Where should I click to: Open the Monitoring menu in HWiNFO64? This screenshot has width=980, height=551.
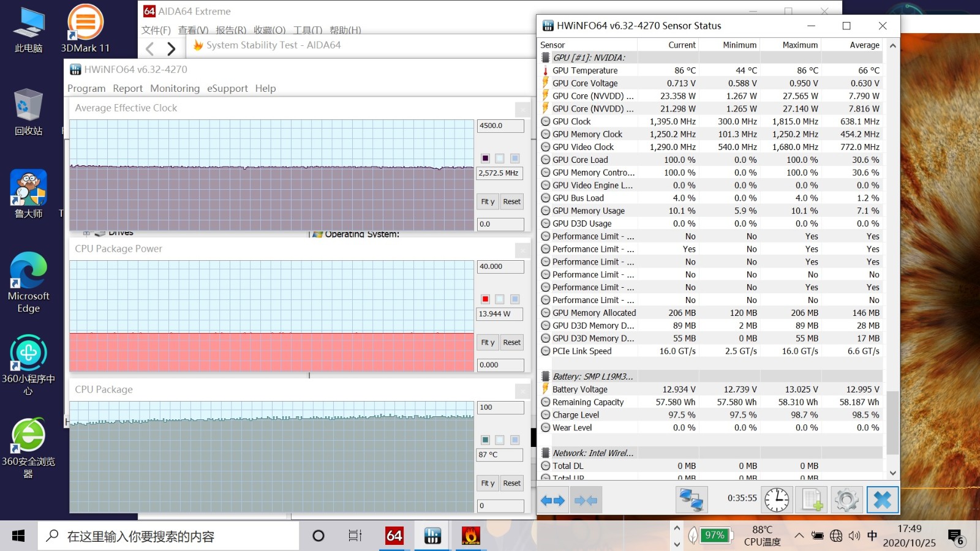coord(175,88)
